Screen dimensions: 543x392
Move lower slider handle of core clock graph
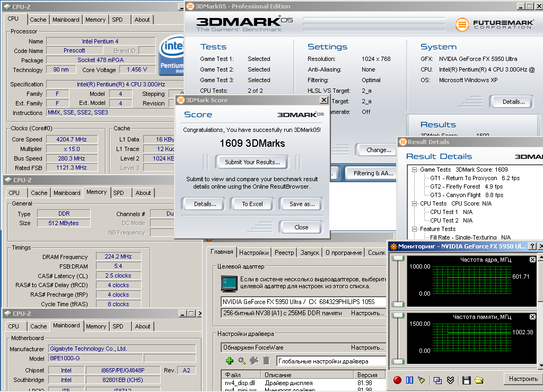pos(398,305)
